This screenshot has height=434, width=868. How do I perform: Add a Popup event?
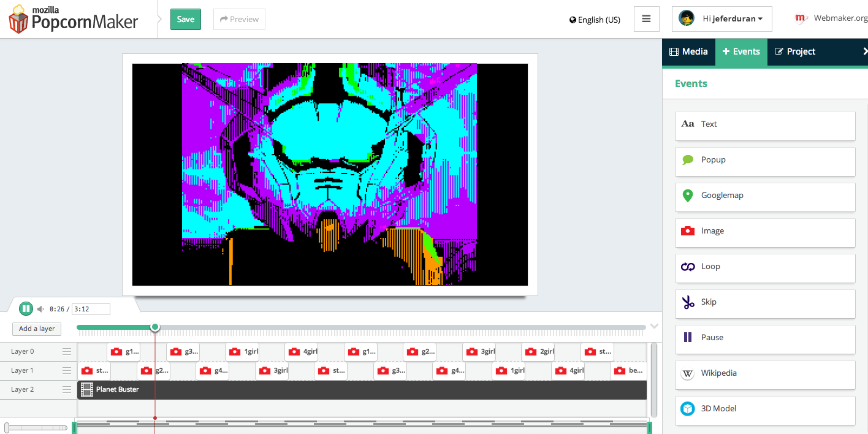[x=765, y=161]
